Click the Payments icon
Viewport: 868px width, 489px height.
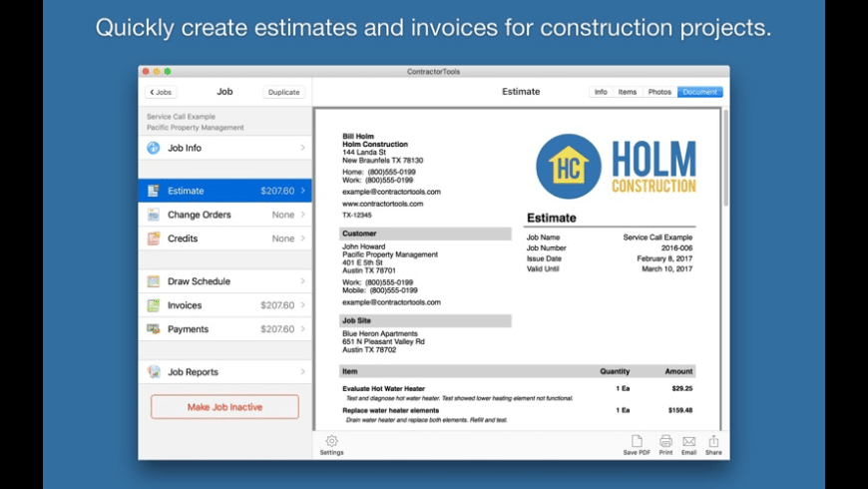(x=154, y=329)
